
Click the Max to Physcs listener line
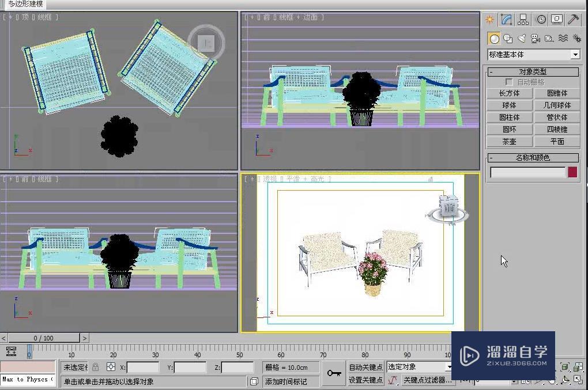coord(28,379)
